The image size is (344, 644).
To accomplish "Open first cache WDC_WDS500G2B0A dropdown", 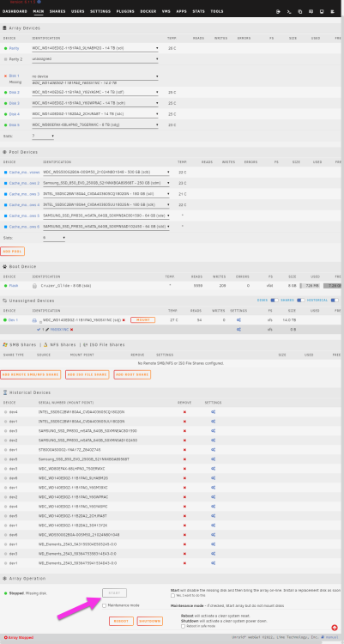I will 106,172.
